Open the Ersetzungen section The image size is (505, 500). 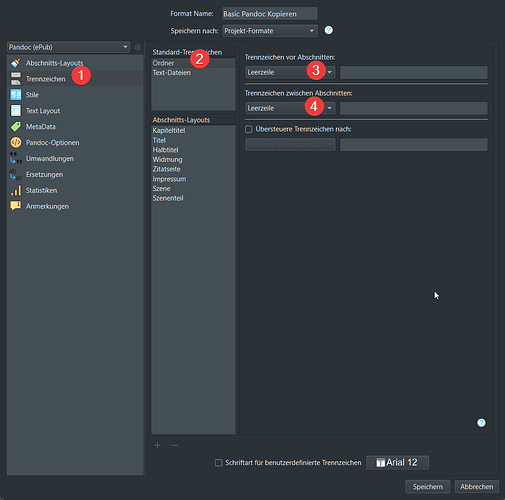[x=75, y=174]
